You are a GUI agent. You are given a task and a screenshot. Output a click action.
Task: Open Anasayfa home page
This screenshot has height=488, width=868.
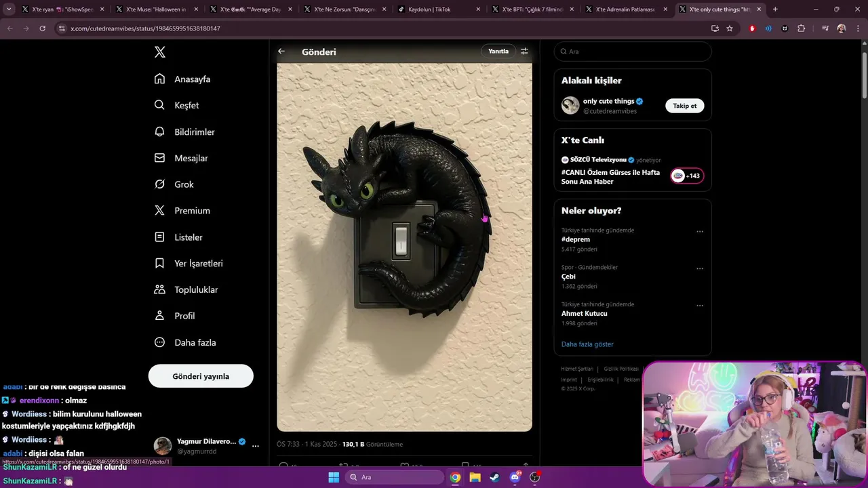click(182, 79)
